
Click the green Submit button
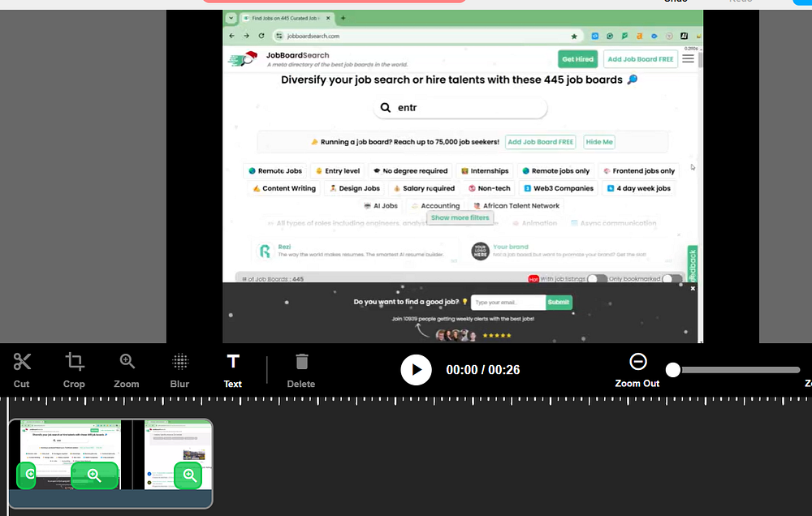click(559, 303)
